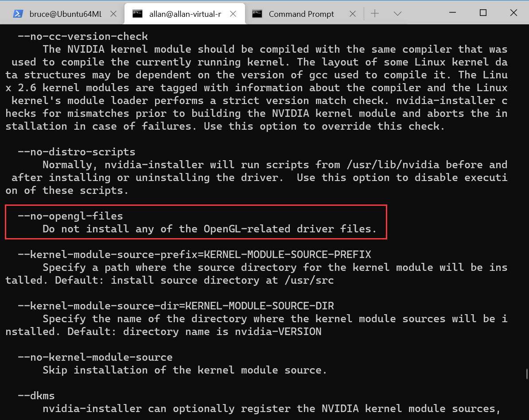Select the allan@allan-virtual-r tab
This screenshot has width=529, height=420.
(x=185, y=14)
